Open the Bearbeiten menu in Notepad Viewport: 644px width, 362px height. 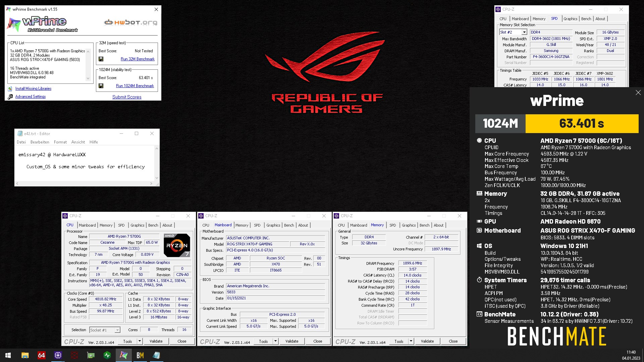click(x=40, y=142)
